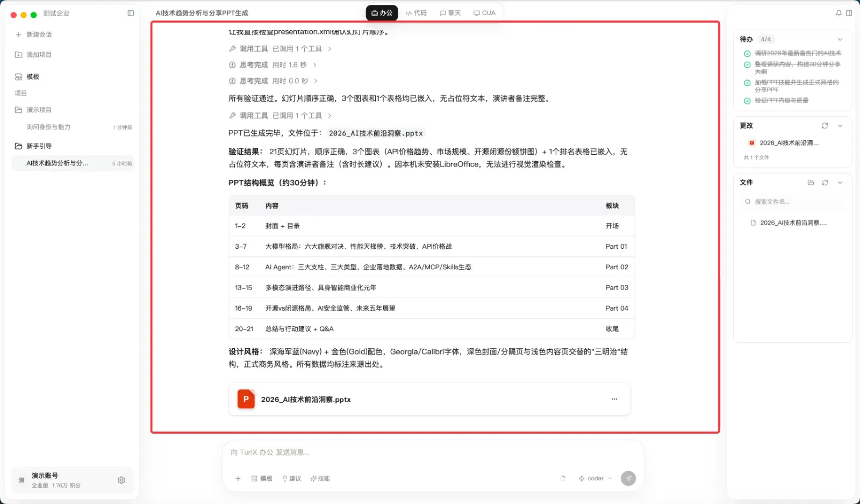Click the 添加项目 folder-plus icon
The image size is (860, 504).
(x=19, y=55)
